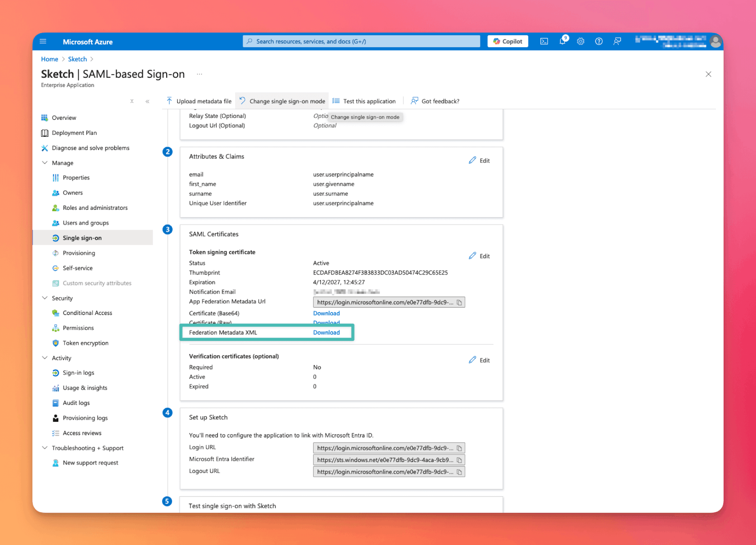Click the App Federation Metadata Url field
756x545 pixels.
389,302
